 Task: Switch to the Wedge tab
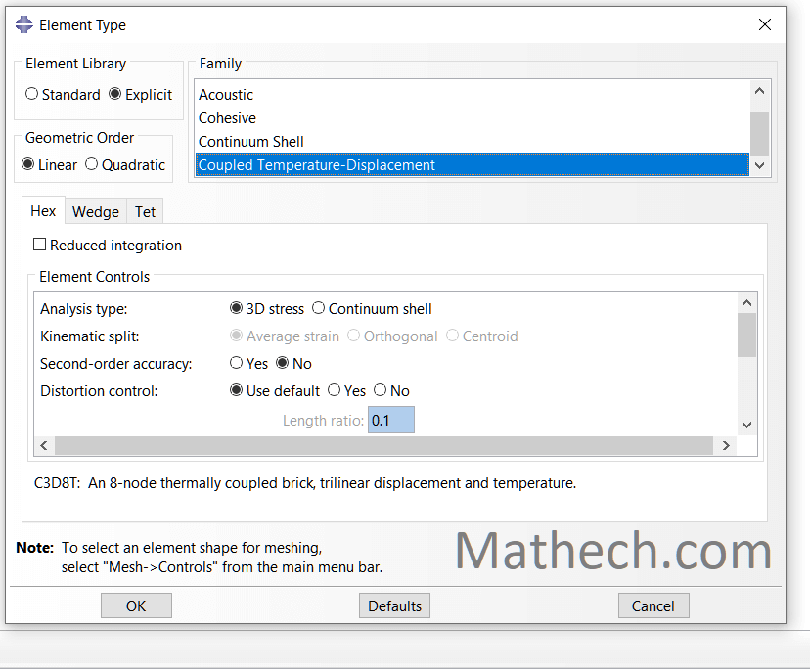[96, 211]
